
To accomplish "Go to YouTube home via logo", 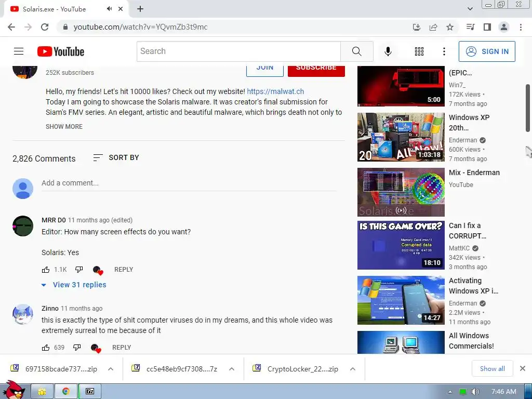I will (61, 51).
